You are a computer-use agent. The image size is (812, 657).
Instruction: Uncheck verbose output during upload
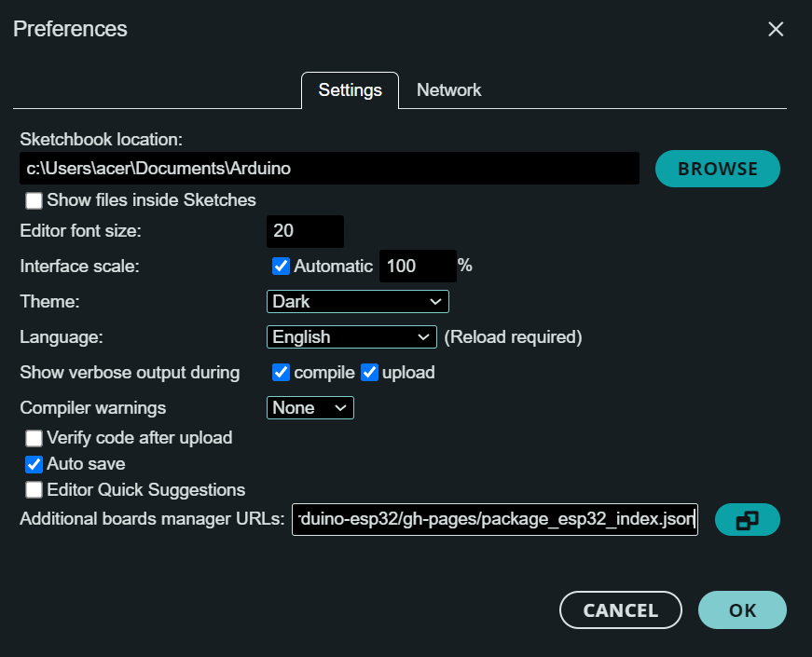[x=369, y=373]
